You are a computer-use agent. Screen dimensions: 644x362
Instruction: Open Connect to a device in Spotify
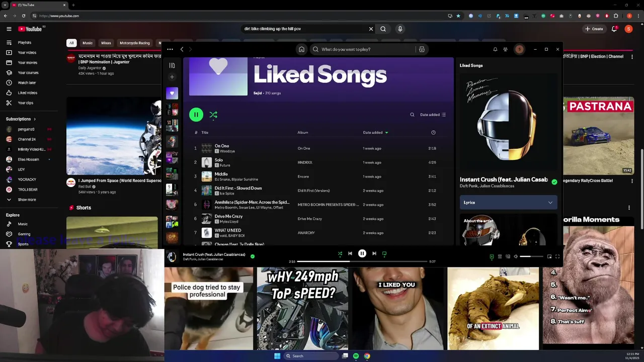[x=508, y=256]
